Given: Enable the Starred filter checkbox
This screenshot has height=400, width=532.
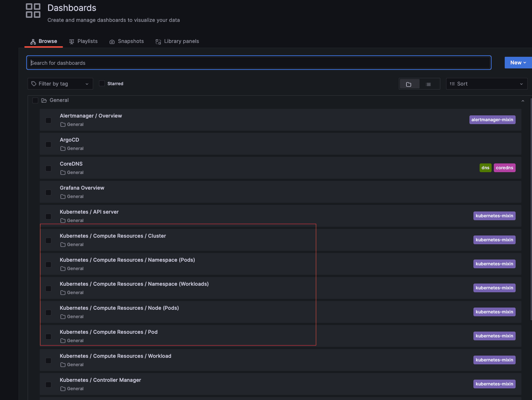Looking at the screenshot, I should [102, 83].
